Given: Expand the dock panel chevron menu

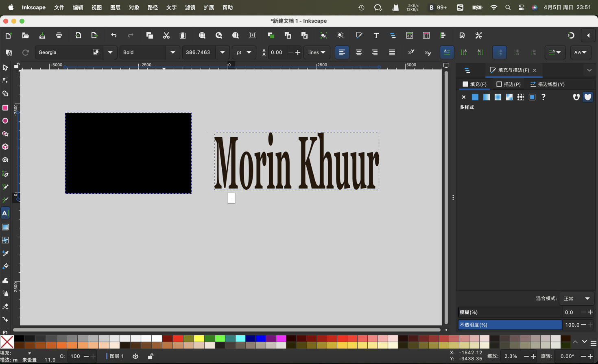Looking at the screenshot, I should [x=589, y=70].
